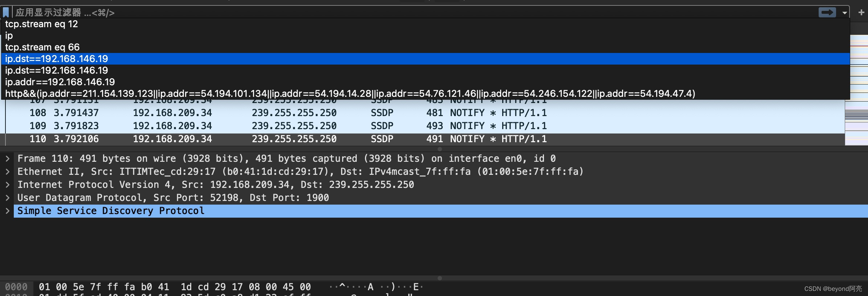This screenshot has width=868, height=296.
Task: Select Internet Protocol Version 4 row text
Action: coord(216,185)
